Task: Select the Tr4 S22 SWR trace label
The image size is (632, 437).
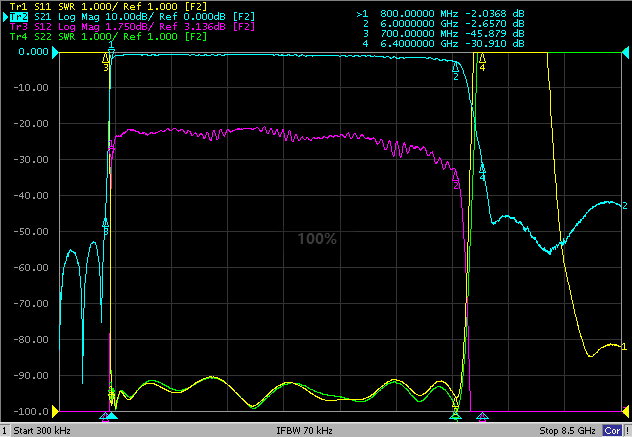Action: (108, 37)
